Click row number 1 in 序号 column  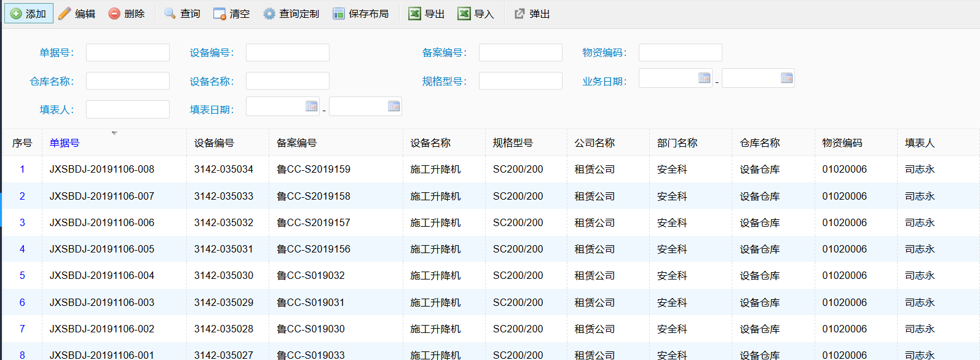click(x=22, y=169)
